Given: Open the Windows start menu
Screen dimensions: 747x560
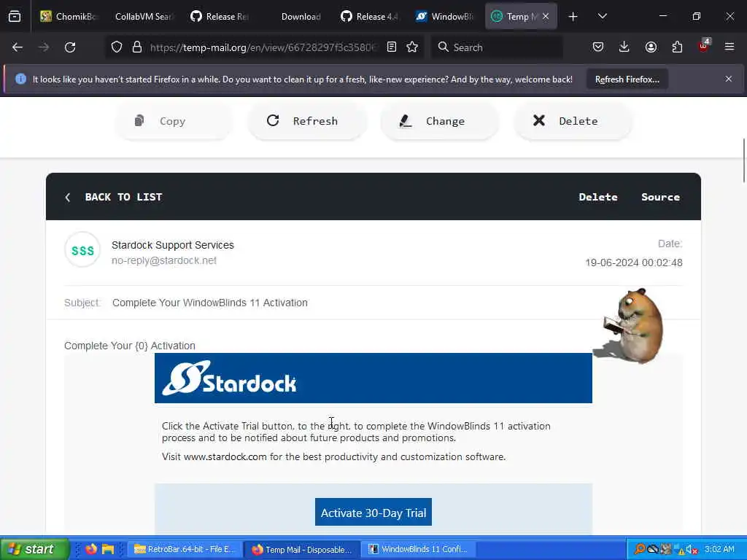Looking at the screenshot, I should [x=34, y=549].
